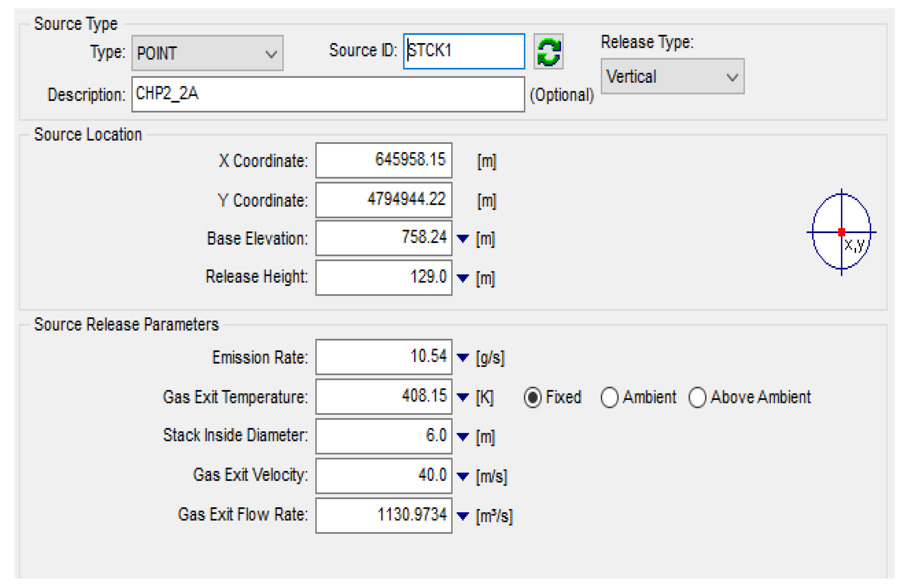This screenshot has width=904, height=588.
Task: Open the source Type POINT dropdown
Action: 207,53
